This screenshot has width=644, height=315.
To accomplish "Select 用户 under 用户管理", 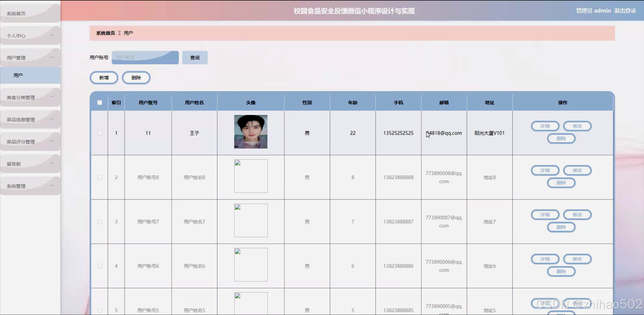I will point(18,75).
